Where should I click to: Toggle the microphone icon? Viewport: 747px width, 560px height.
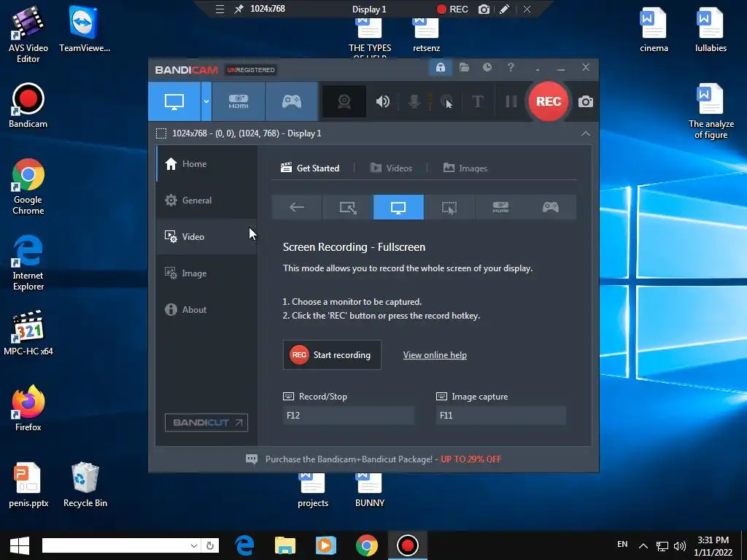click(414, 101)
